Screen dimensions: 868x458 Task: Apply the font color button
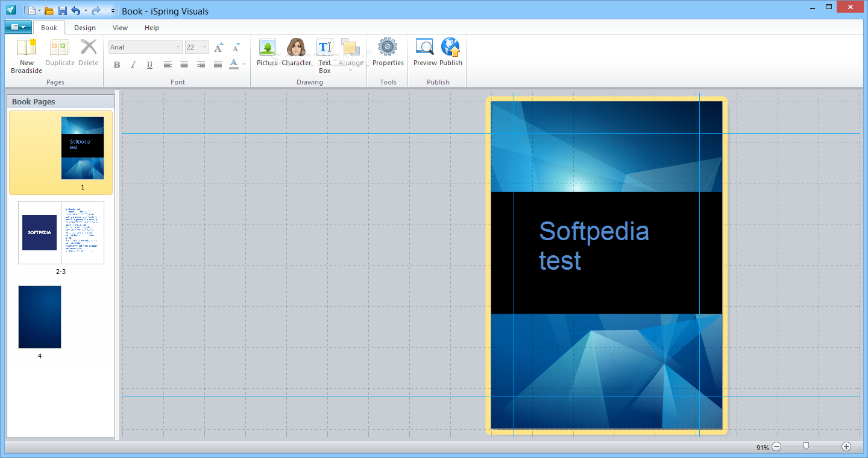(234, 65)
